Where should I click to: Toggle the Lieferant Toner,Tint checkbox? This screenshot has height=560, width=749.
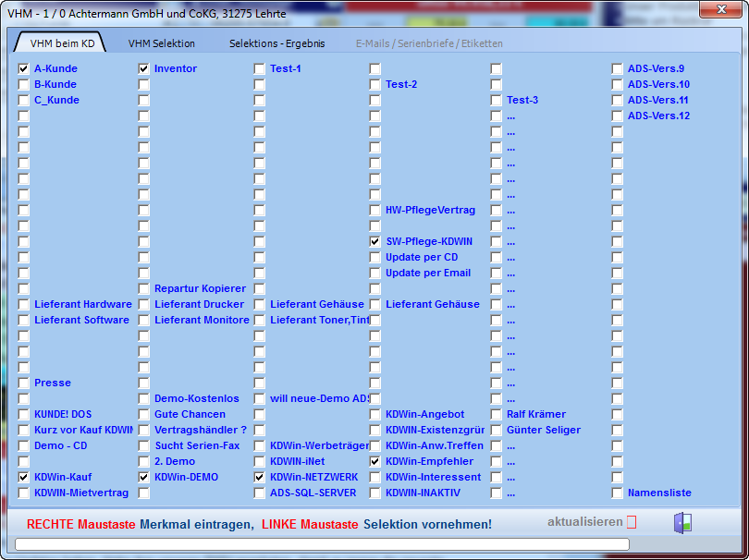(x=260, y=321)
